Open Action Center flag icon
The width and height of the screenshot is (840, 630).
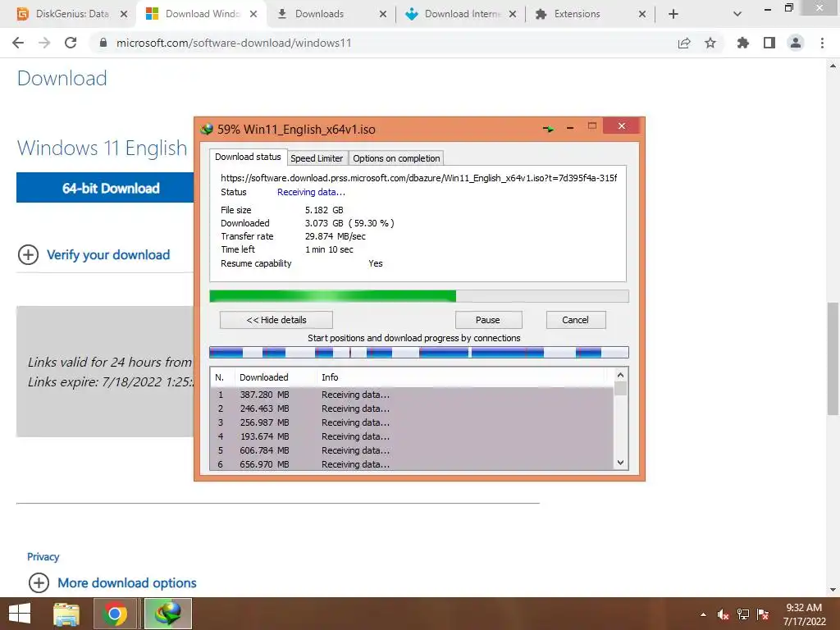(763, 614)
